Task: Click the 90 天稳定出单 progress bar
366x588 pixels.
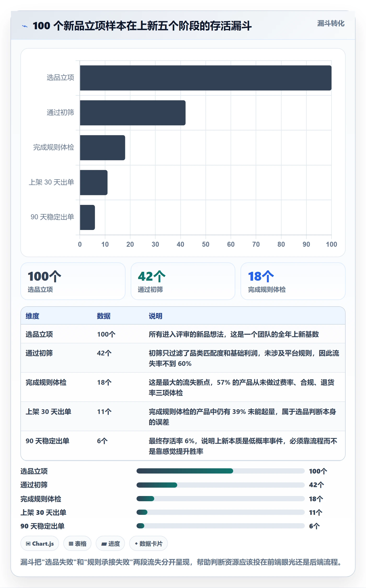Action: click(x=220, y=526)
